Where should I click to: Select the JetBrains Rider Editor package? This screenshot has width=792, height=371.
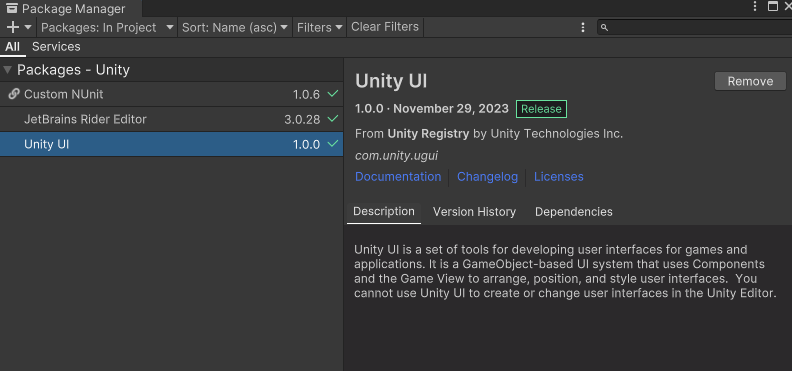[171, 120]
